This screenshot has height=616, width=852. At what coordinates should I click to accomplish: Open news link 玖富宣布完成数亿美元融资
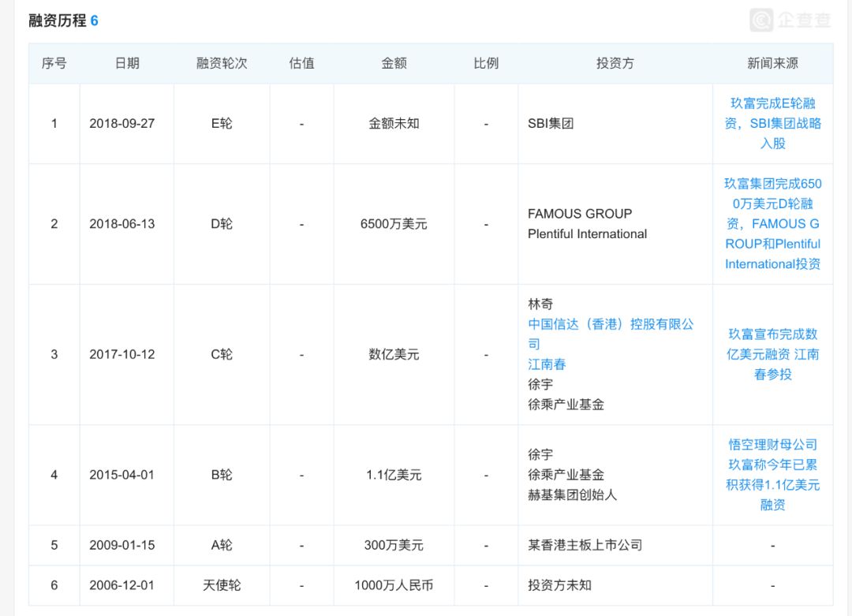[x=772, y=353]
